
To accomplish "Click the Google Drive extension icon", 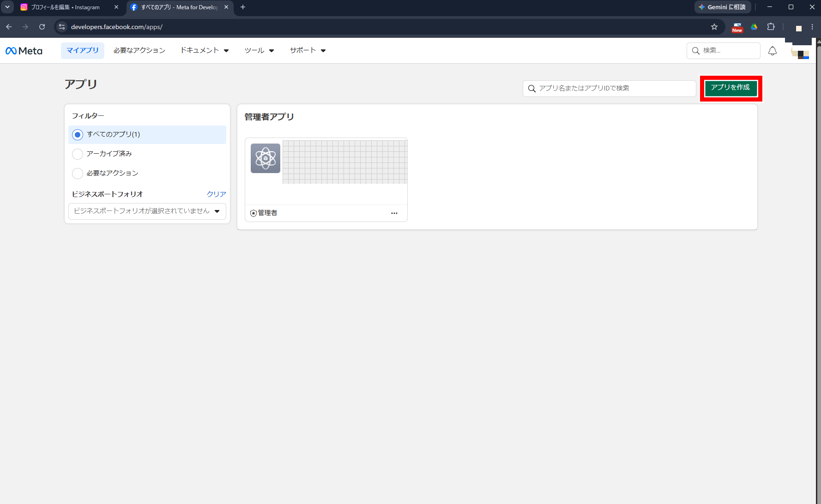I will point(754,27).
